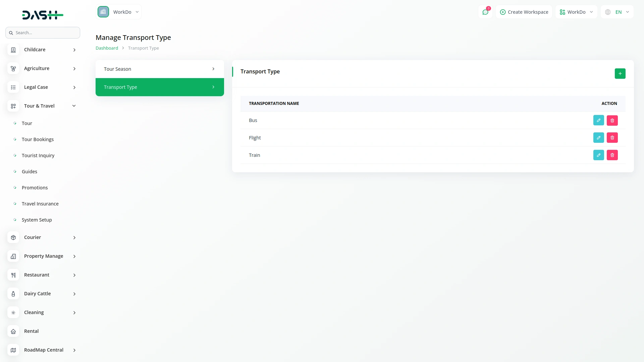Click the WorkDo workspace avatar icon
644x362 pixels.
pyautogui.click(x=103, y=12)
